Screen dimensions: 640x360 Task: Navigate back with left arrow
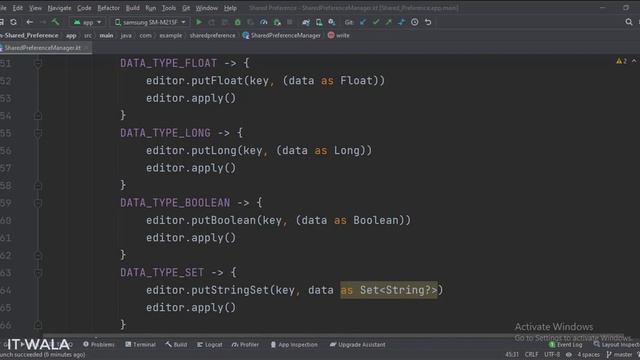pos(29,22)
